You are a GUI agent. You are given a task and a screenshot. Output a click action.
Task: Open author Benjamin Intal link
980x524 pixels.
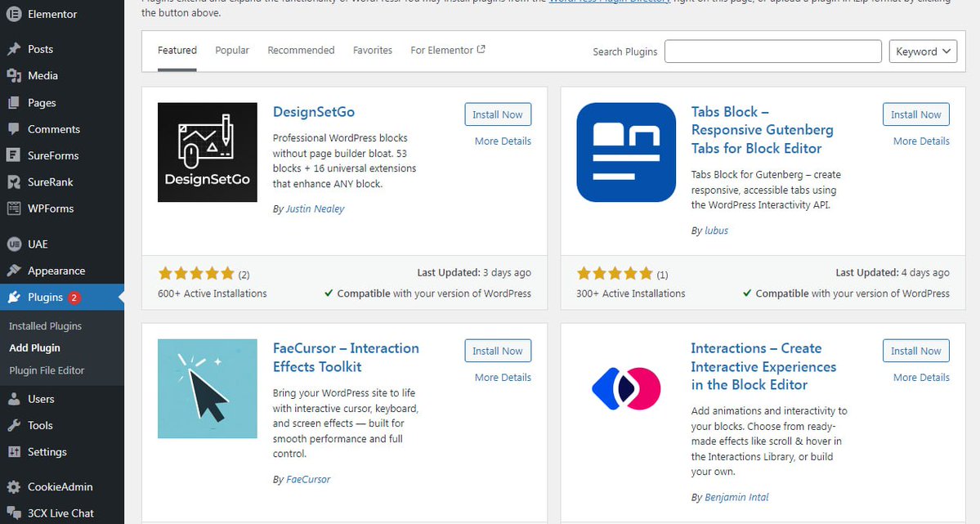click(x=736, y=498)
